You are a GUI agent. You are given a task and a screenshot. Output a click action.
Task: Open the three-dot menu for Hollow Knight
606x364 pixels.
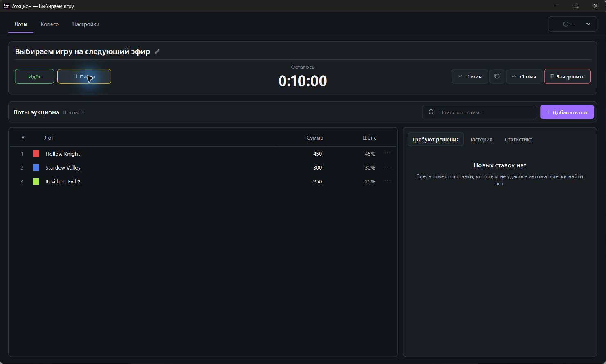tap(387, 154)
